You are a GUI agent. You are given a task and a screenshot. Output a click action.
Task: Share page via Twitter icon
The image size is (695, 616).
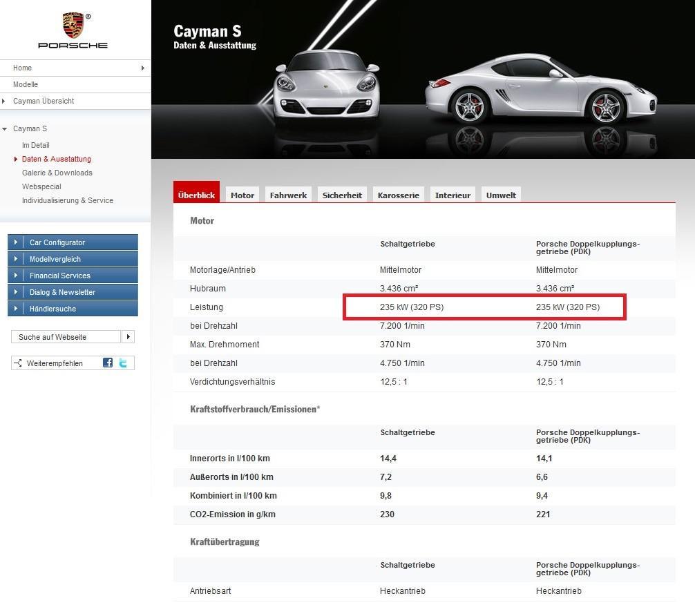(x=123, y=363)
